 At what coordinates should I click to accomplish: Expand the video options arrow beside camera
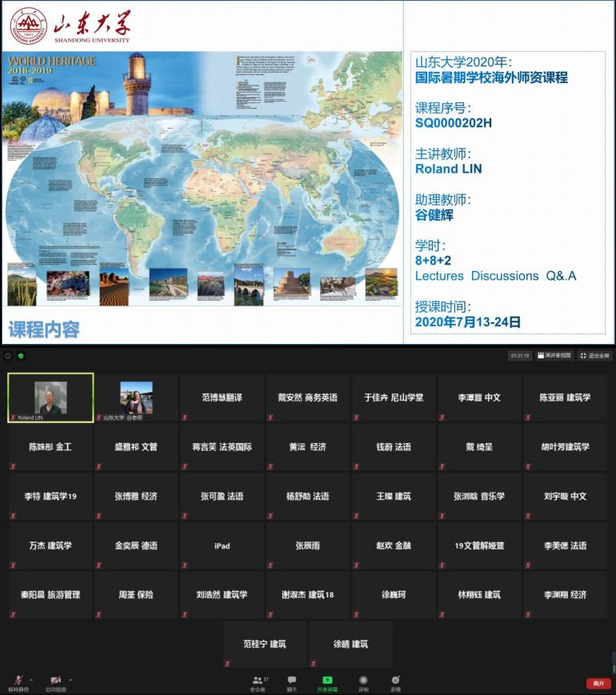click(70, 679)
